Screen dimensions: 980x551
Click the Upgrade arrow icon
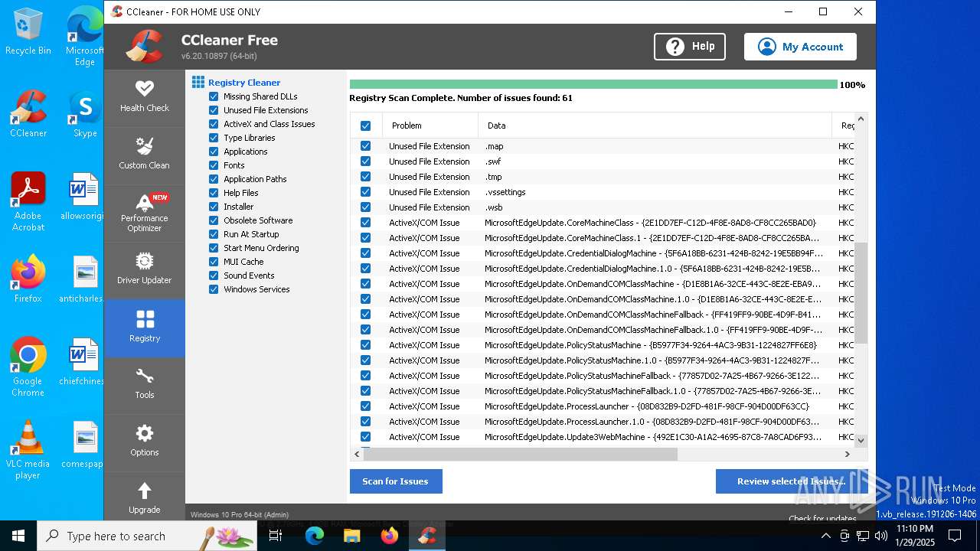144,491
